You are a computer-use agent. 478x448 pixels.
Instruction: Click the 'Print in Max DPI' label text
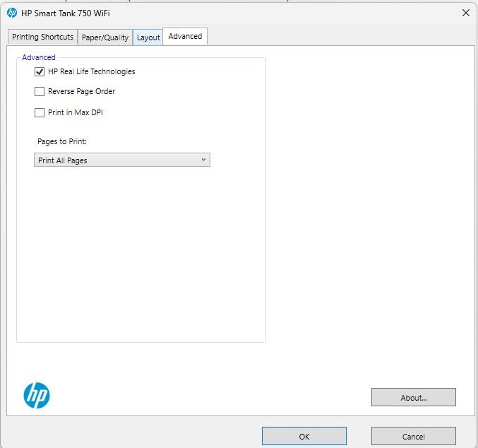[x=76, y=112]
